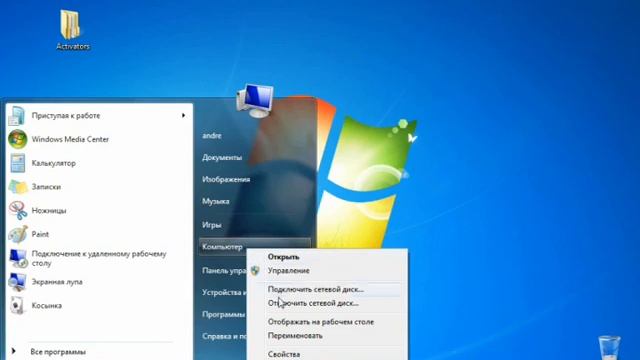Click the Калькулятор label text
Screen dimensions: 640x360
click(x=53, y=163)
